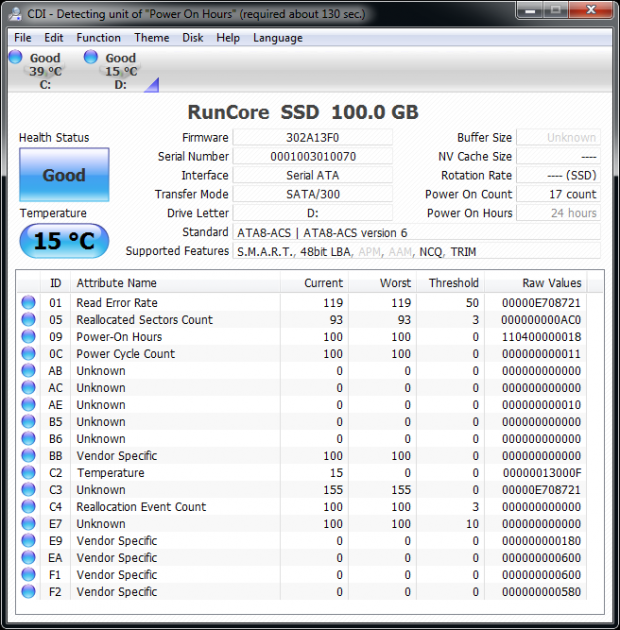Open the Theme menu
The image size is (620, 630).
click(x=151, y=38)
